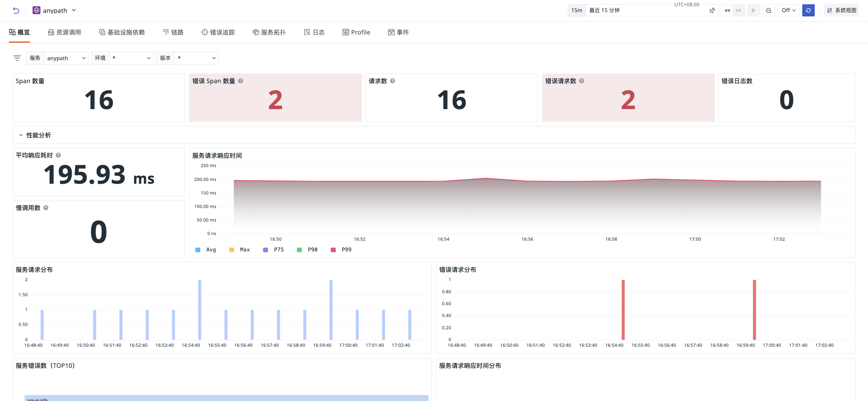
Task: Click the 错误请求数 value 2
Action: point(628,100)
